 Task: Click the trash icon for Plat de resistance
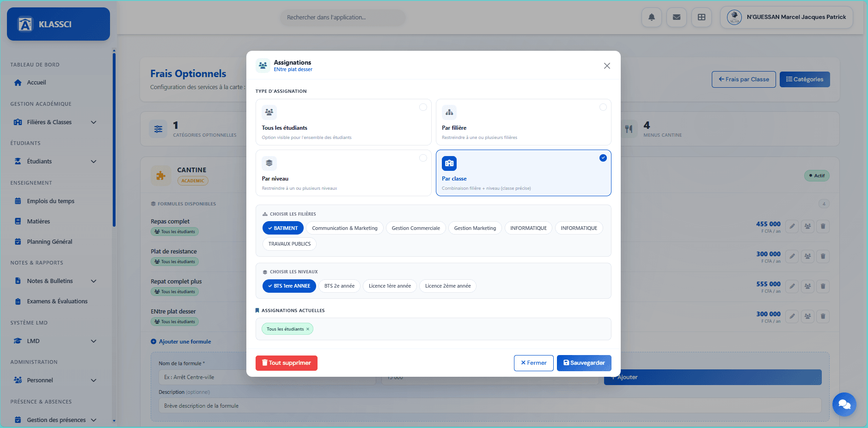point(823,256)
